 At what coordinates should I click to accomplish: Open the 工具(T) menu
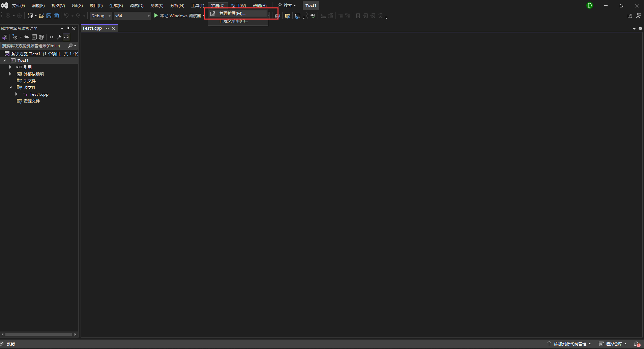(198, 5)
